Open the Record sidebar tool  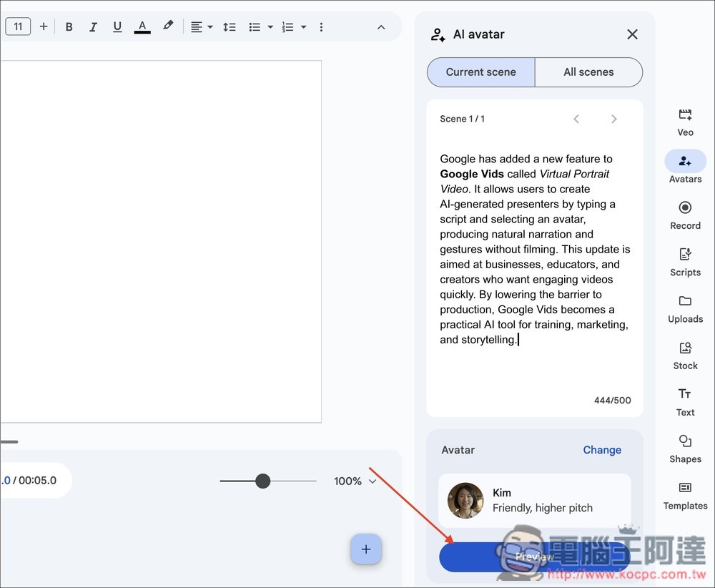[x=685, y=215]
